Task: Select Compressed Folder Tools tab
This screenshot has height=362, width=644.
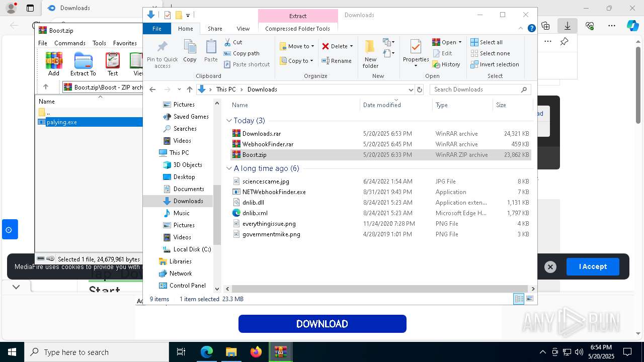Action: click(297, 29)
